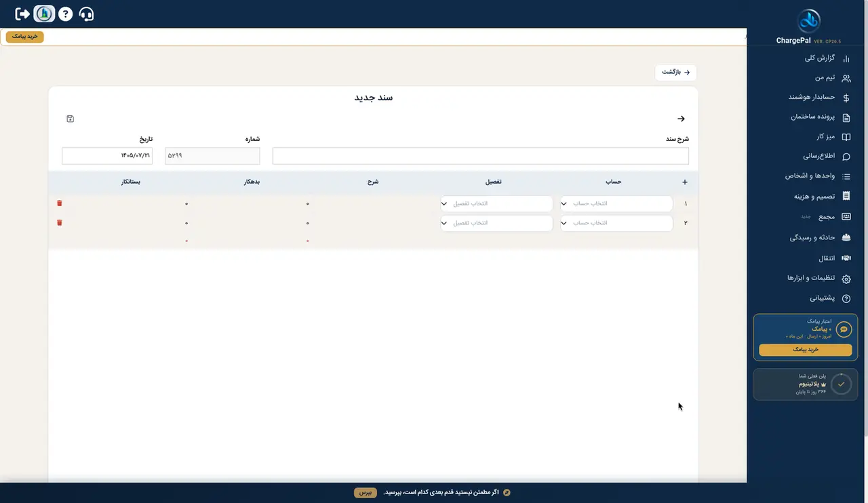The height and width of the screenshot is (503, 868).
Task: Focus the شرح سند description field
Action: pyautogui.click(x=481, y=156)
